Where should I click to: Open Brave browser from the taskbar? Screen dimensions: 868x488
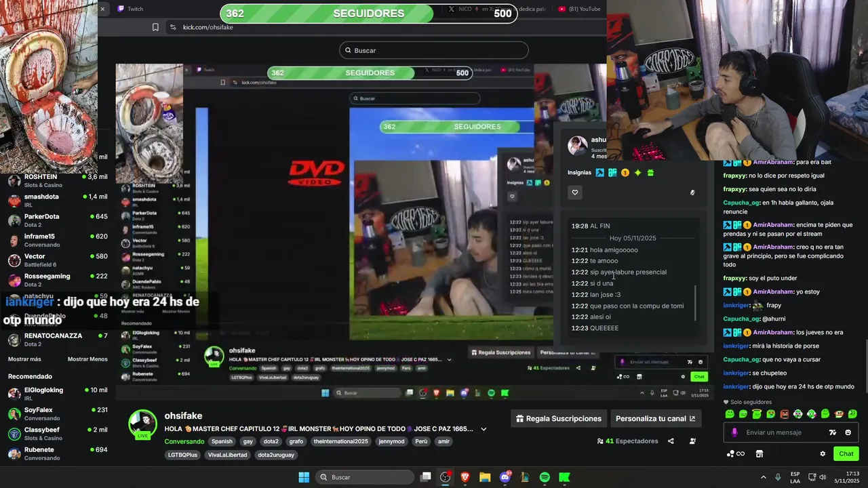(465, 477)
